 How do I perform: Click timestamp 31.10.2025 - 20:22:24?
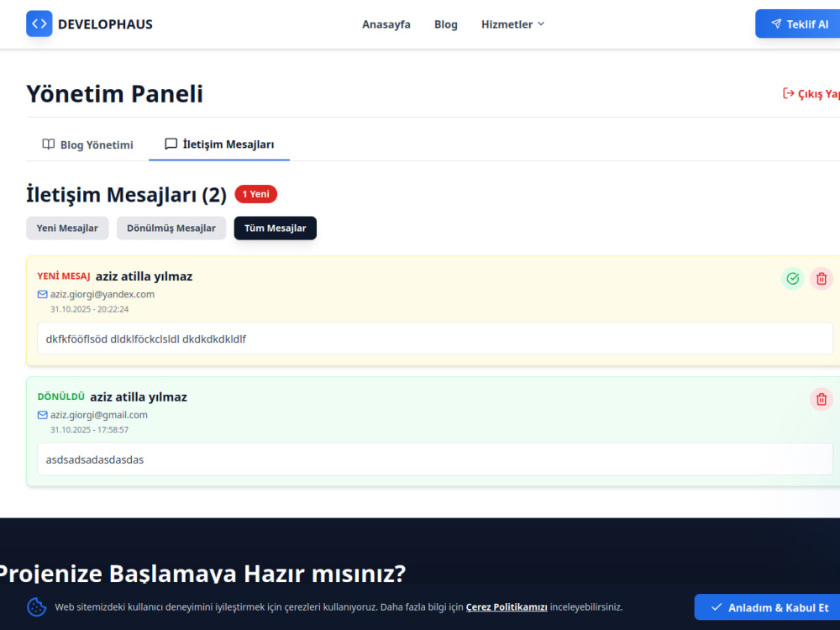[90, 309]
